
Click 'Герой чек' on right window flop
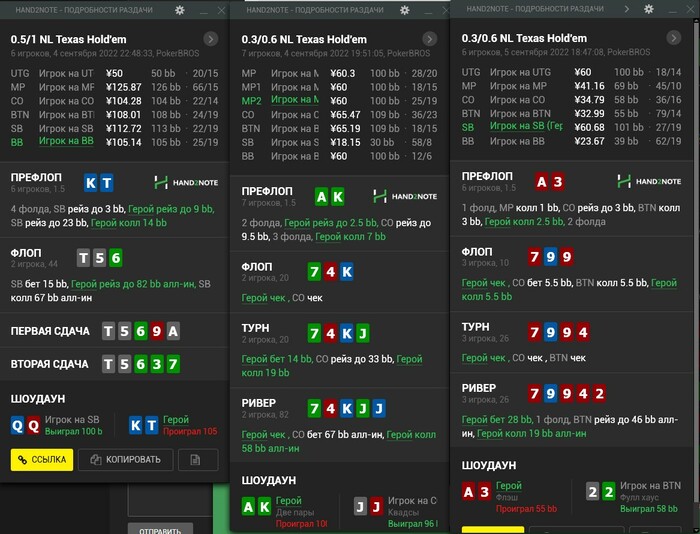(x=483, y=283)
